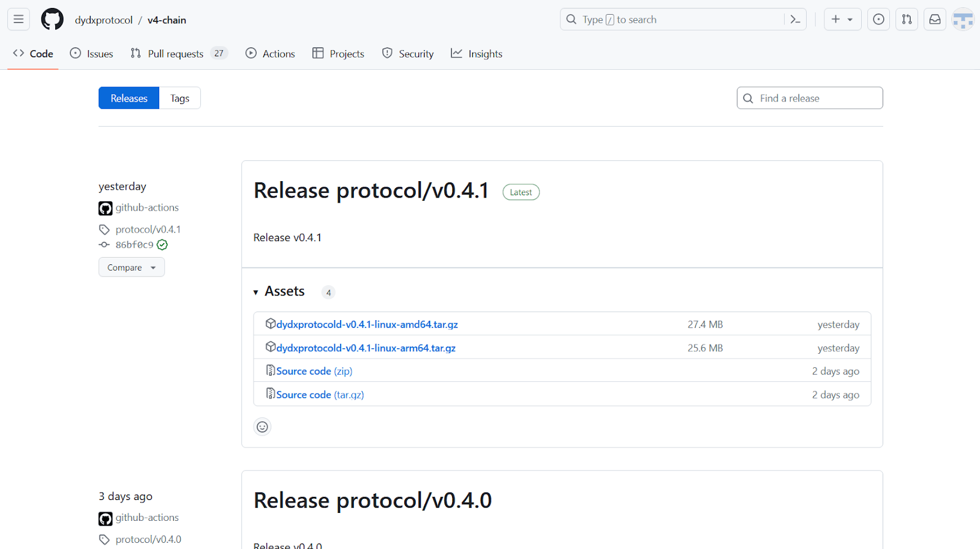The image size is (980, 549).
Task: Click the verified checkmark next to 86bf0c9
Action: [162, 245]
